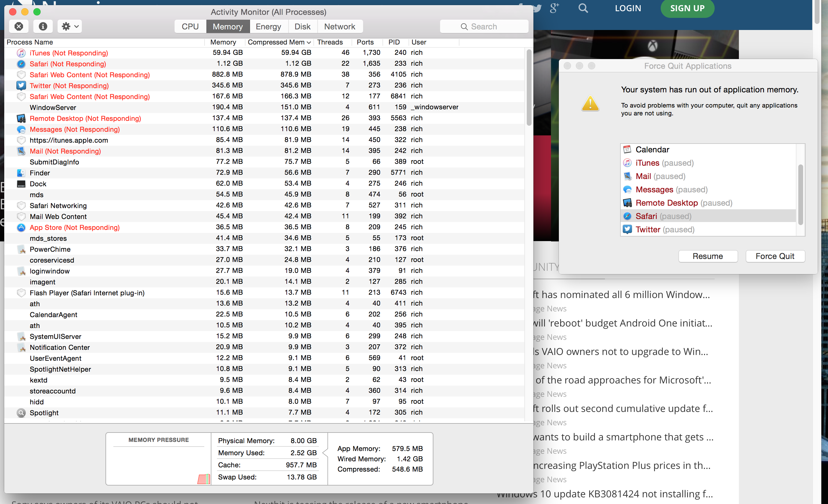Click the Activity Monitor process list scrollbar
Viewport: 828px width, 504px height.
[529, 87]
